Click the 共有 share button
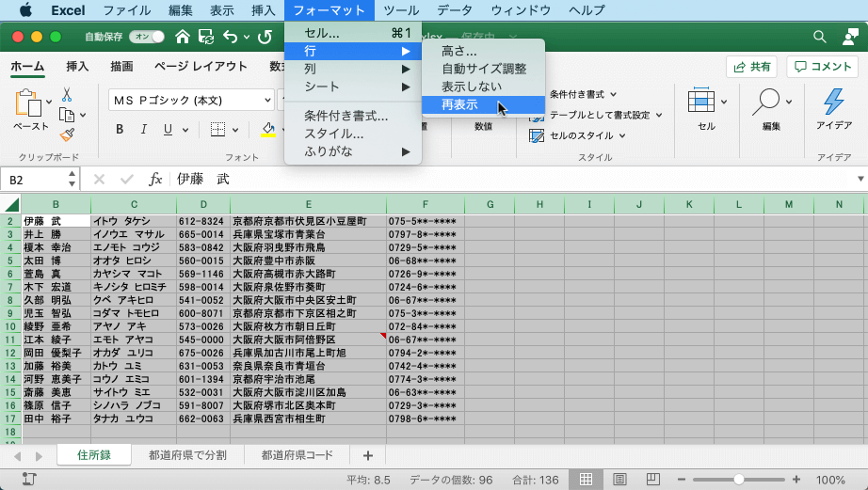The height and width of the screenshot is (490, 868). coord(752,67)
